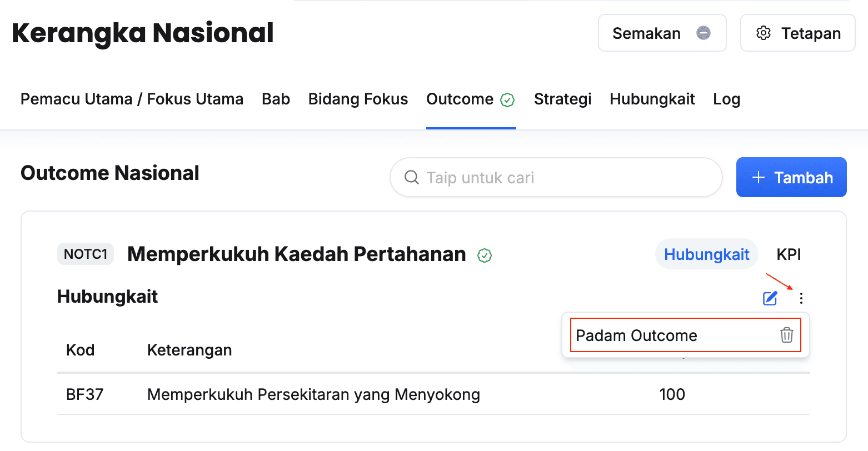This screenshot has width=868, height=451.
Task: Click the gear icon in Tetapan button
Action: [764, 33]
